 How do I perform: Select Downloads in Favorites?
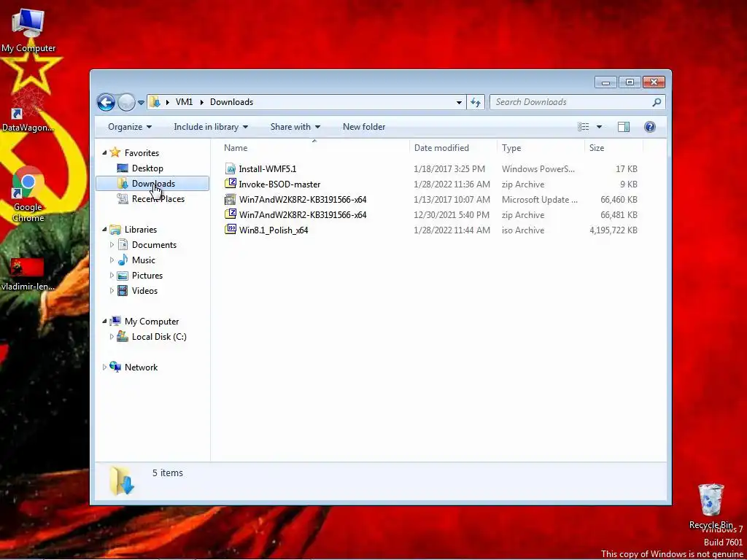click(x=152, y=183)
